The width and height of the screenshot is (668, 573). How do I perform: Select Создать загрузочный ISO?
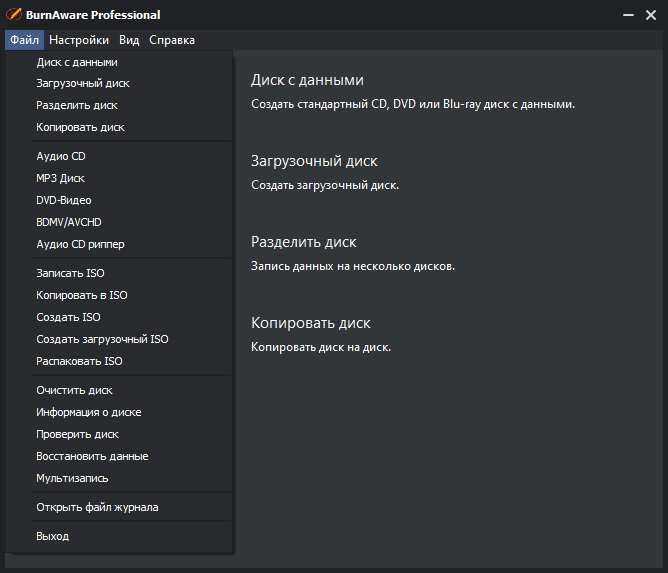(x=102, y=339)
